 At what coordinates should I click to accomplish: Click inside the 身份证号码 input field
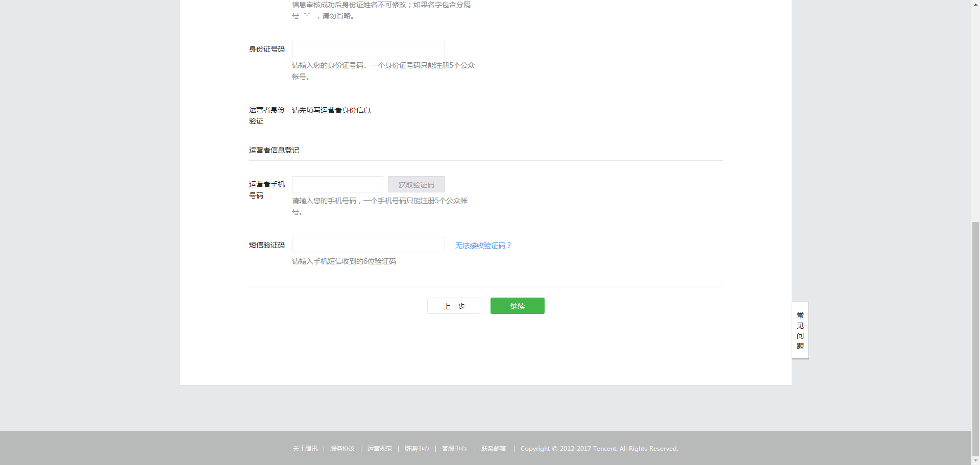click(368, 49)
